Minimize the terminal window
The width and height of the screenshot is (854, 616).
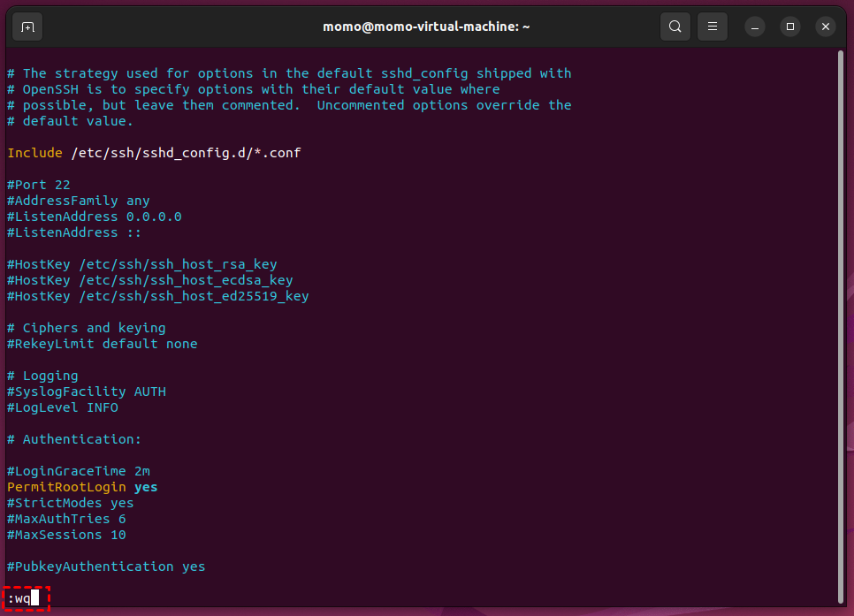tap(755, 27)
